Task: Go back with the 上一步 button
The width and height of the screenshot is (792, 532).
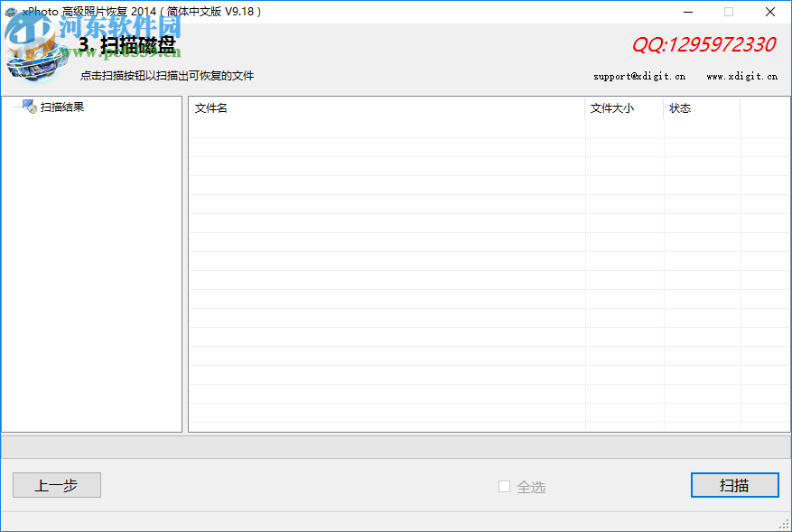Action: coord(57,485)
